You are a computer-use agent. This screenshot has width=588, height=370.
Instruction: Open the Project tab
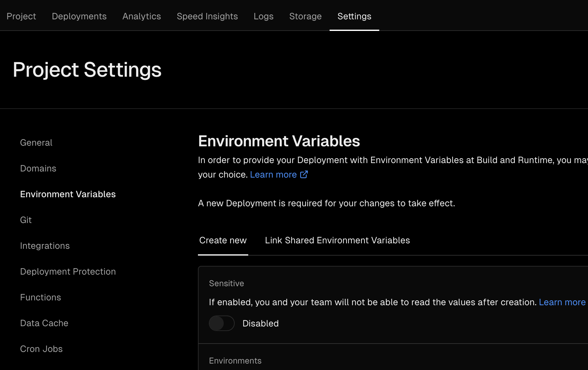[21, 16]
